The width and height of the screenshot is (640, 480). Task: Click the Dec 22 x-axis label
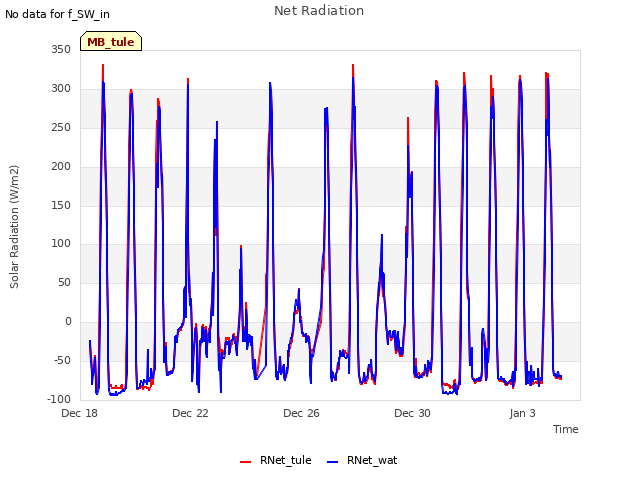click(x=190, y=413)
